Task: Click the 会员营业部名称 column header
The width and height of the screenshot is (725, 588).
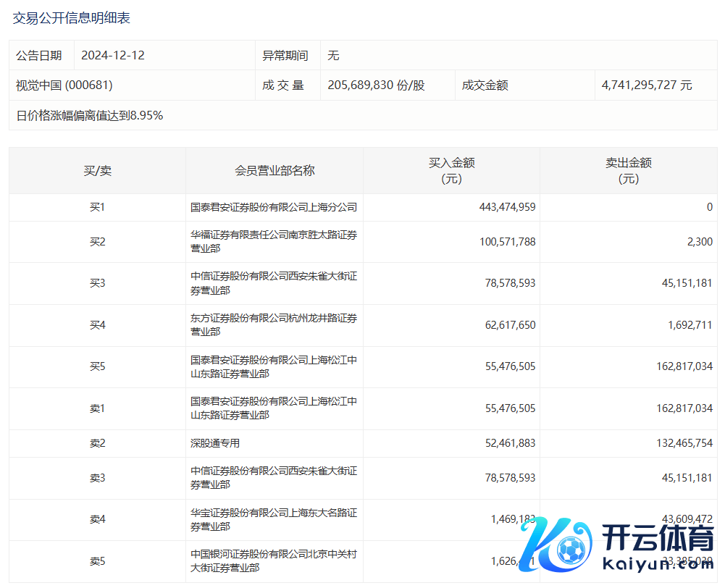Action: (275, 171)
